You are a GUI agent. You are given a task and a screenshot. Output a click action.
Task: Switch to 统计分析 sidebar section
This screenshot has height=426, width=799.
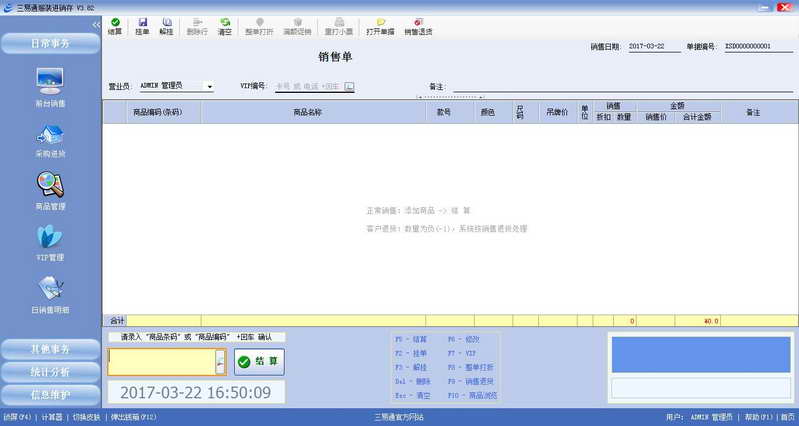point(50,372)
